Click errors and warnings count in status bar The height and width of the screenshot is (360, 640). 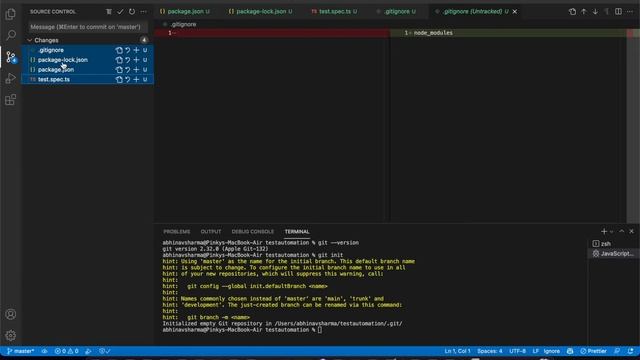pyautogui.click(x=67, y=351)
